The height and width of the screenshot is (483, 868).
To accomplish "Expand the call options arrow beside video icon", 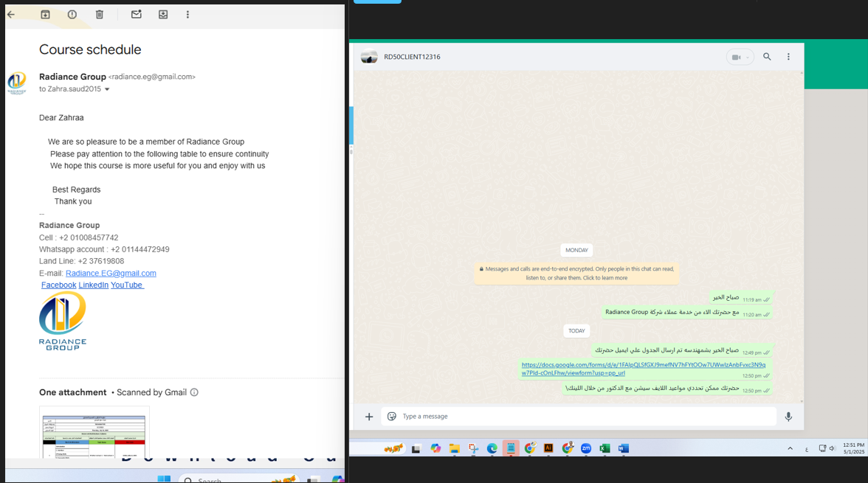I will click(x=748, y=57).
